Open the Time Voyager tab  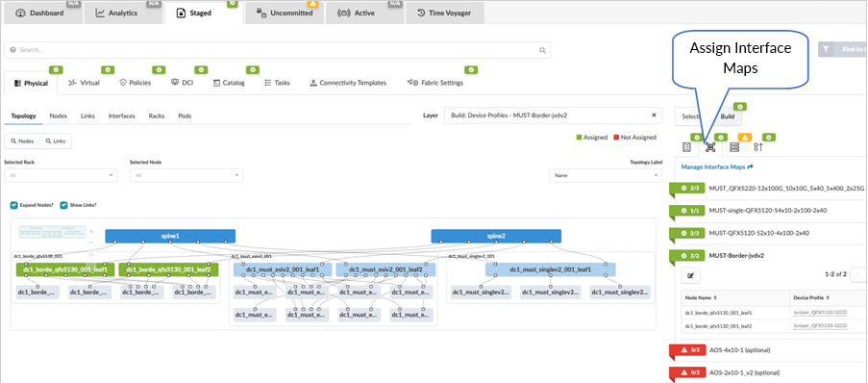point(444,13)
